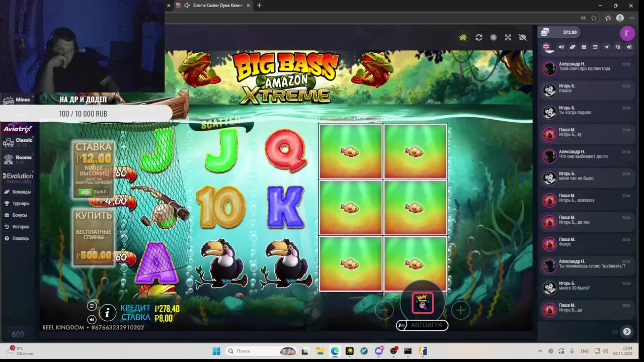The image size is (644, 362).
Task: Open the Telegram paper plane icon
Action: coord(606,47)
